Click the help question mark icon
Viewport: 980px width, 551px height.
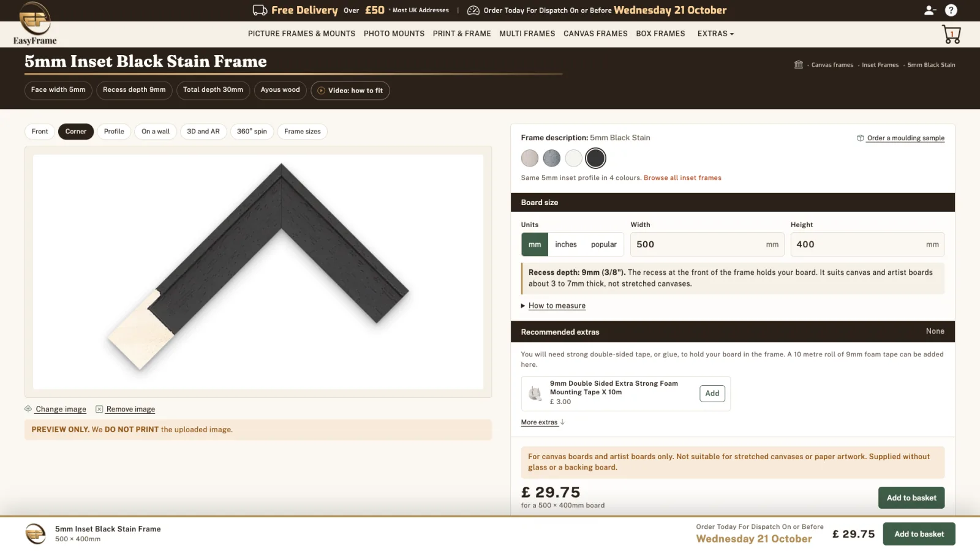pos(951,10)
